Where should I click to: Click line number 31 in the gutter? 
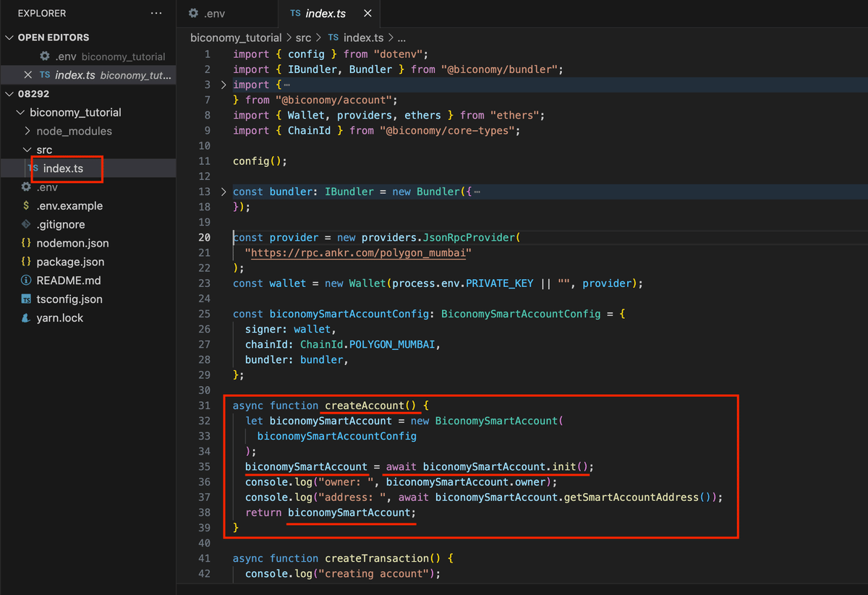[x=205, y=406]
